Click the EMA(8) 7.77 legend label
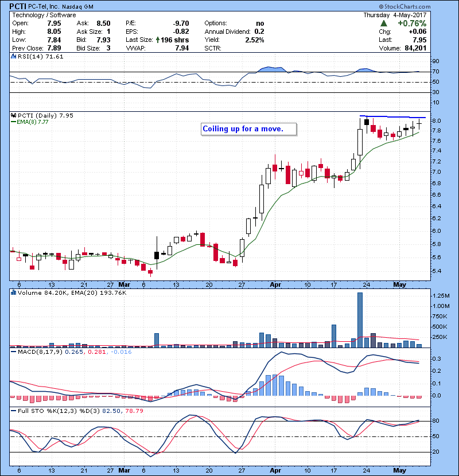 (x=33, y=122)
